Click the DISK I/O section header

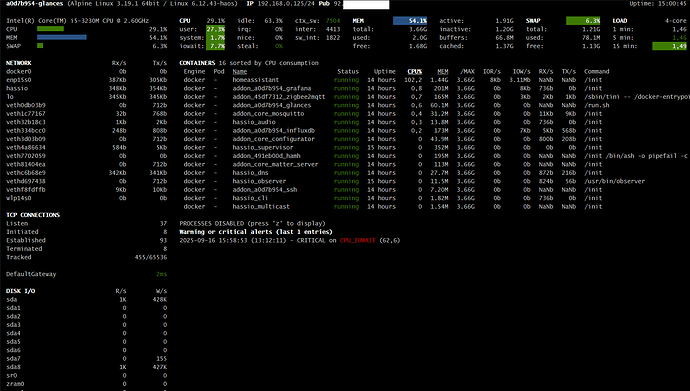click(x=20, y=291)
